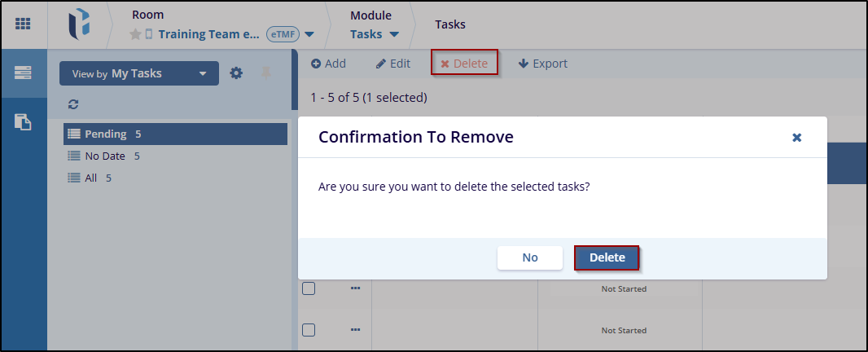Click the favorite star beside Training Team
The height and width of the screenshot is (352, 868).
coord(135,34)
